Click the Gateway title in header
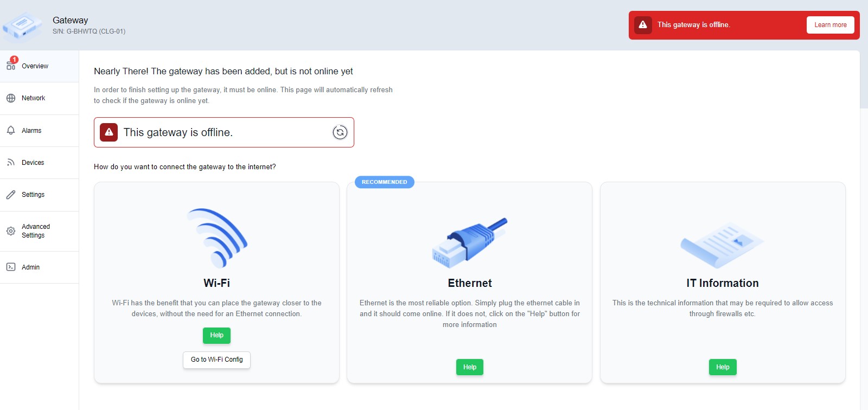Screen dimensions: 868x410 (70, 20)
